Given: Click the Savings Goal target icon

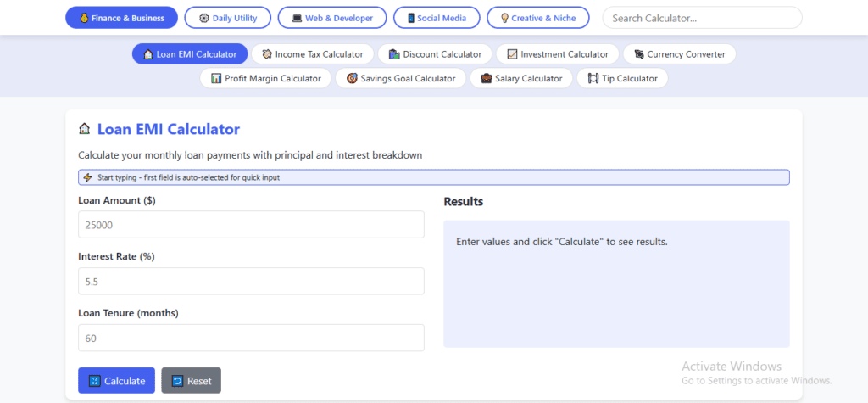Looking at the screenshot, I should 352,78.
